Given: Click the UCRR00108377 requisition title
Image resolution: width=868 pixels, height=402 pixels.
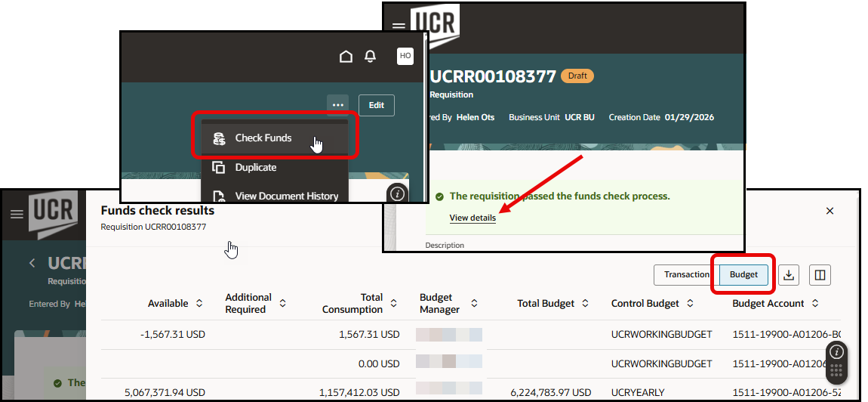Looking at the screenshot, I should [493, 76].
